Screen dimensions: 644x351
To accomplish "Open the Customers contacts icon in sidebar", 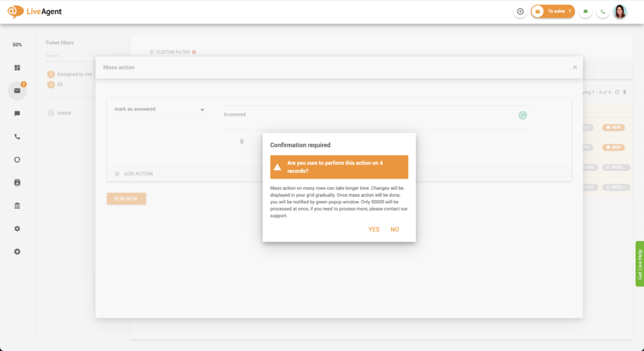I will tap(17, 182).
